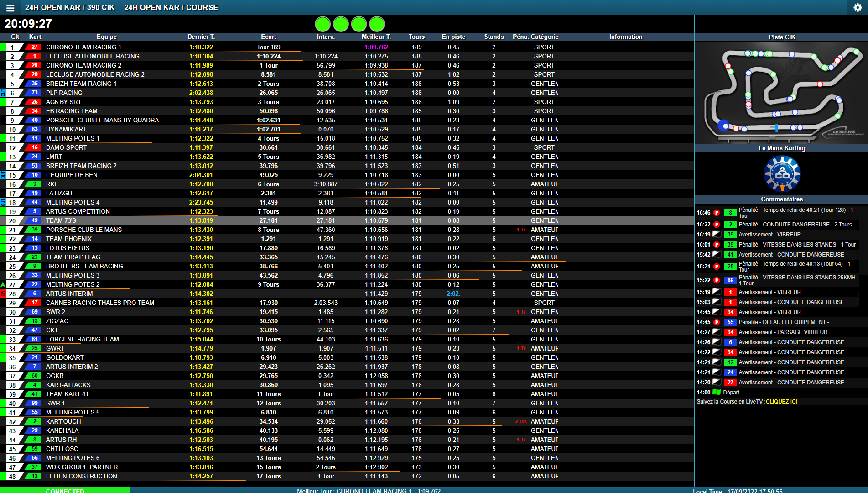Image resolution: width=868 pixels, height=493 pixels.
Task: Select the 24H OPEN KART COURSE title
Action: click(171, 8)
